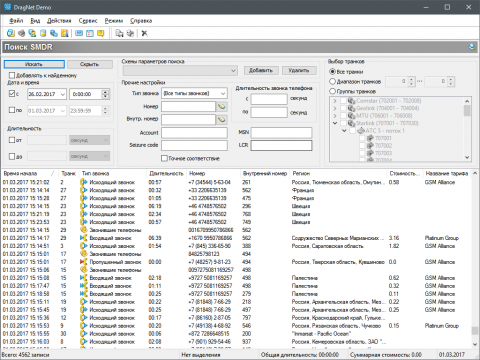
Task: Click the yellow report sheet toolbar icon
Action: click(65, 33)
